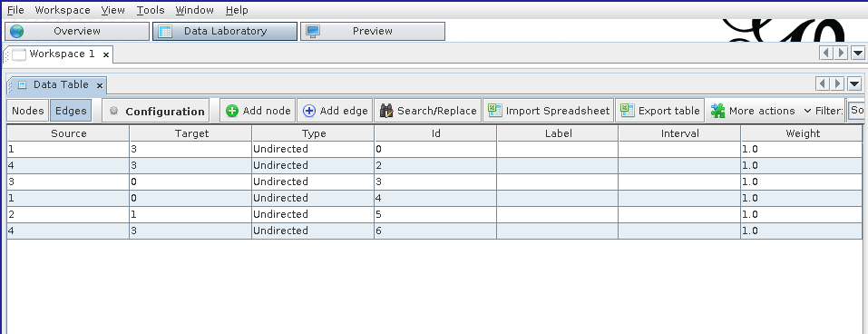Open the Tools menu
The height and width of the screenshot is (334, 868).
tap(151, 10)
